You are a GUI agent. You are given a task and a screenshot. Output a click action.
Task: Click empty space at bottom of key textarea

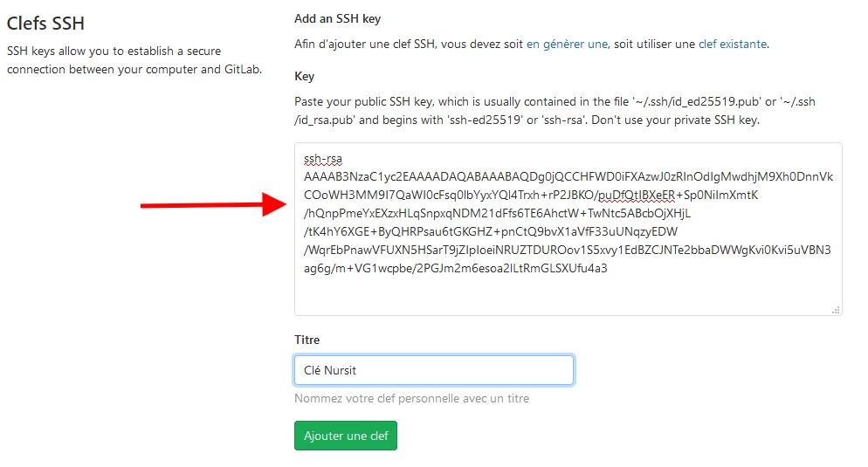pos(566,295)
